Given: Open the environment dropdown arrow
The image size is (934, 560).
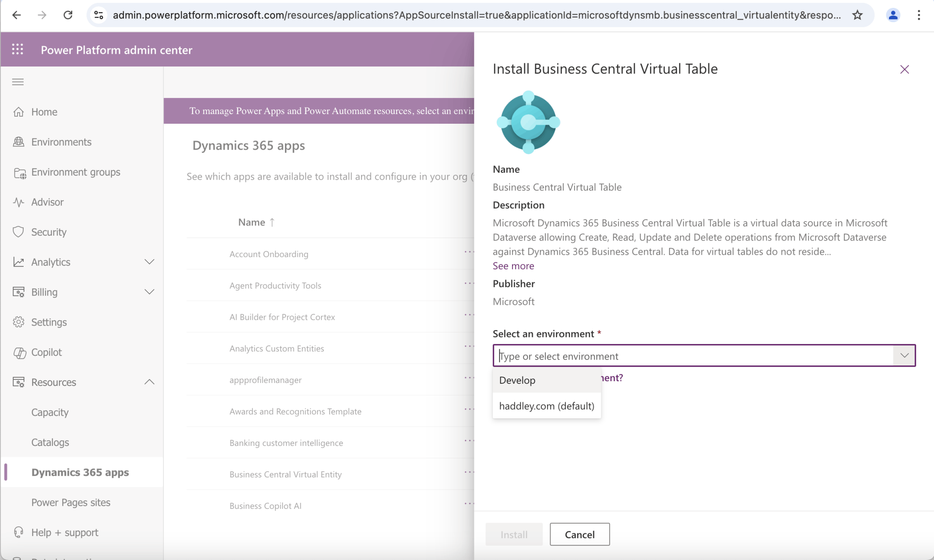Looking at the screenshot, I should pos(904,355).
